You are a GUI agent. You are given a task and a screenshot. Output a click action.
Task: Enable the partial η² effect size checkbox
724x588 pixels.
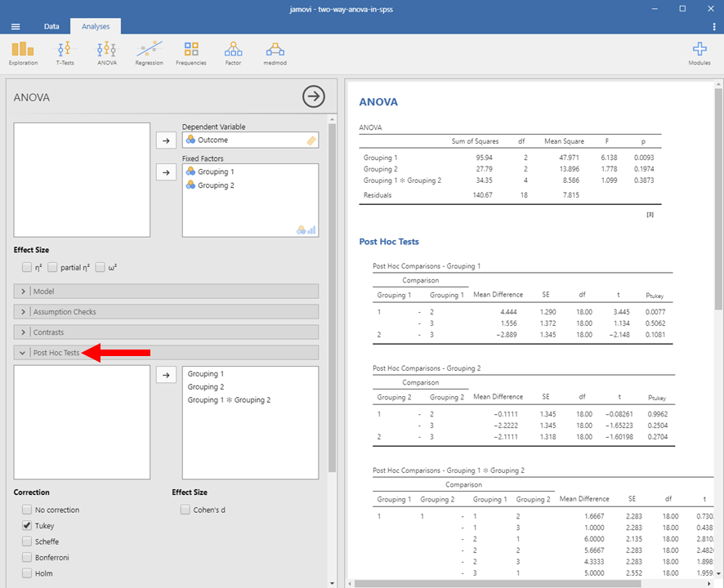53,267
